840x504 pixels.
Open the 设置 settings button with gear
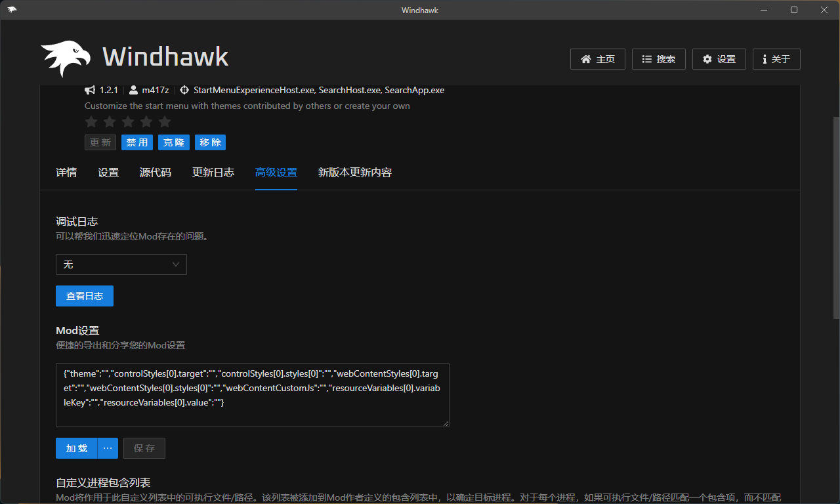pyautogui.click(x=719, y=59)
